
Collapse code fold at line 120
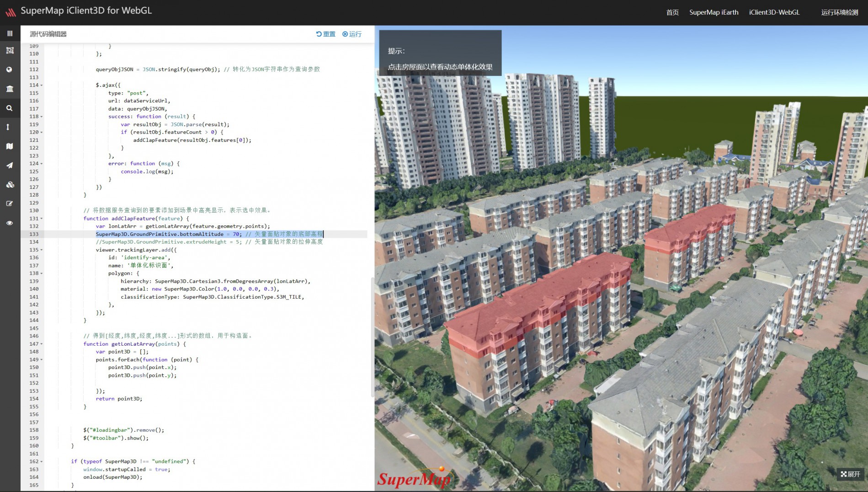tap(42, 132)
